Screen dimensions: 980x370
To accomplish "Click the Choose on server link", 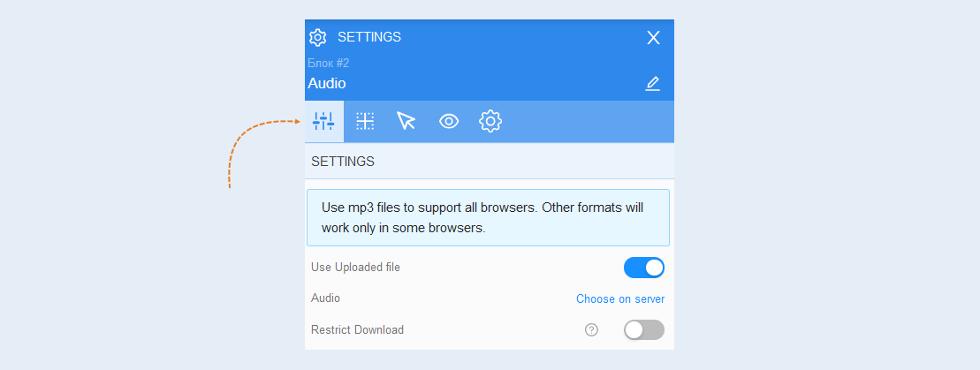I will pos(620,298).
